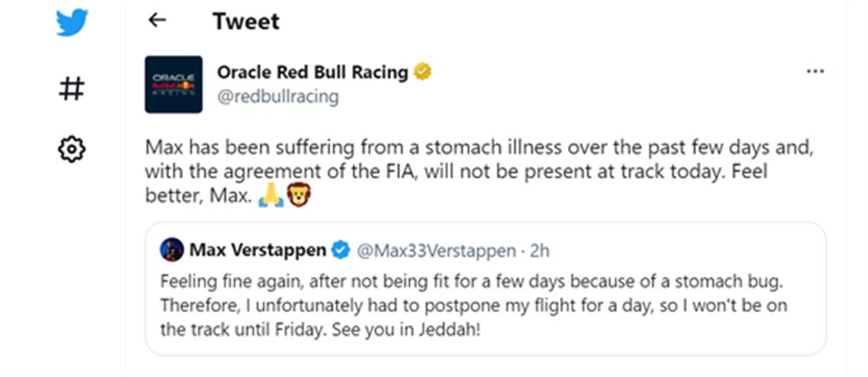Image resolution: width=868 pixels, height=377 pixels.
Task: Open the tweet's three-dot more menu
Action: tap(815, 72)
